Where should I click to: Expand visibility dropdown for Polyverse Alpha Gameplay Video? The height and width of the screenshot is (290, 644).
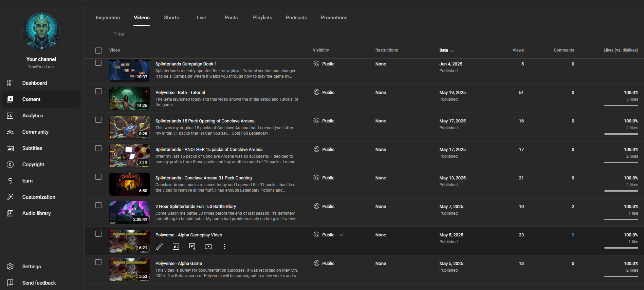click(341, 235)
